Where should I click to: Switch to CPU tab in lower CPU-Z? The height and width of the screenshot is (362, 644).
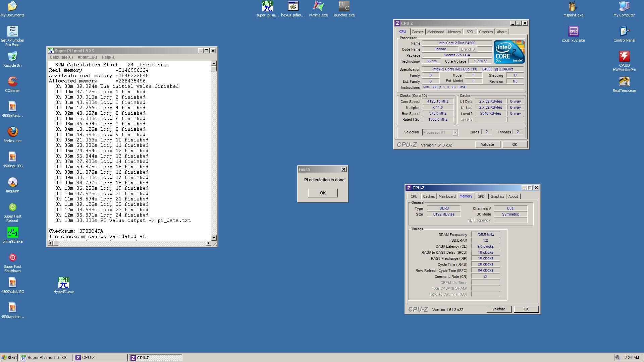tap(414, 196)
